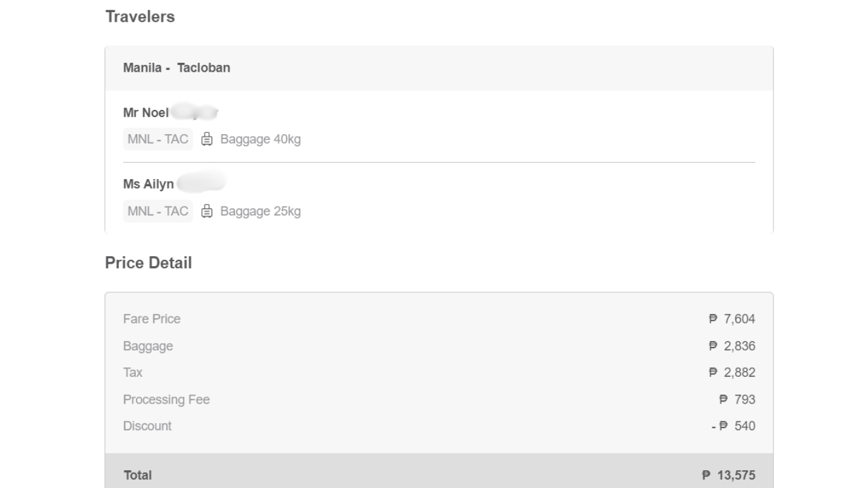Click the Fare Price label
This screenshot has width=868, height=488.
[152, 319]
